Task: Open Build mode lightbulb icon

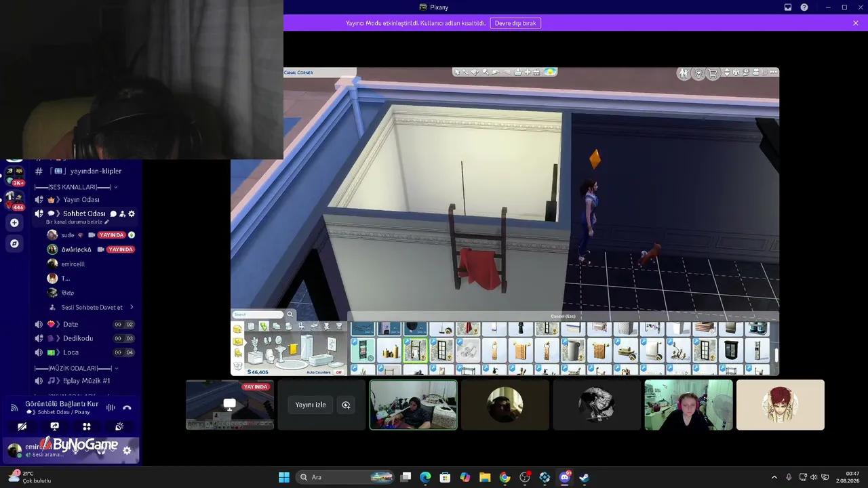Action: point(698,73)
